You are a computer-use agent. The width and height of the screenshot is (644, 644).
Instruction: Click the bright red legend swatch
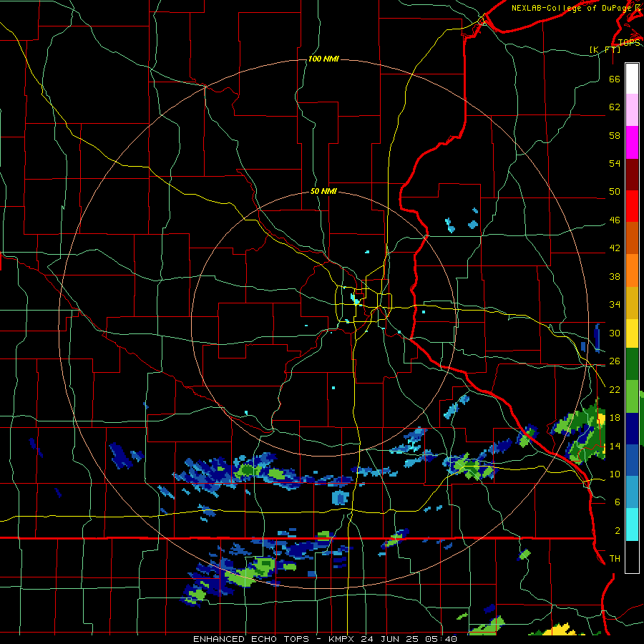pos(632,206)
